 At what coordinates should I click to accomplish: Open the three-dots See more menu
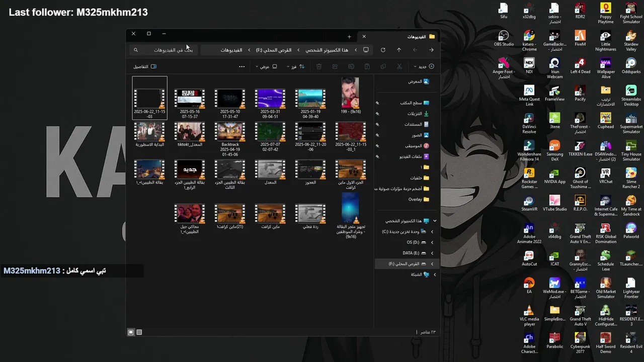[x=242, y=66]
